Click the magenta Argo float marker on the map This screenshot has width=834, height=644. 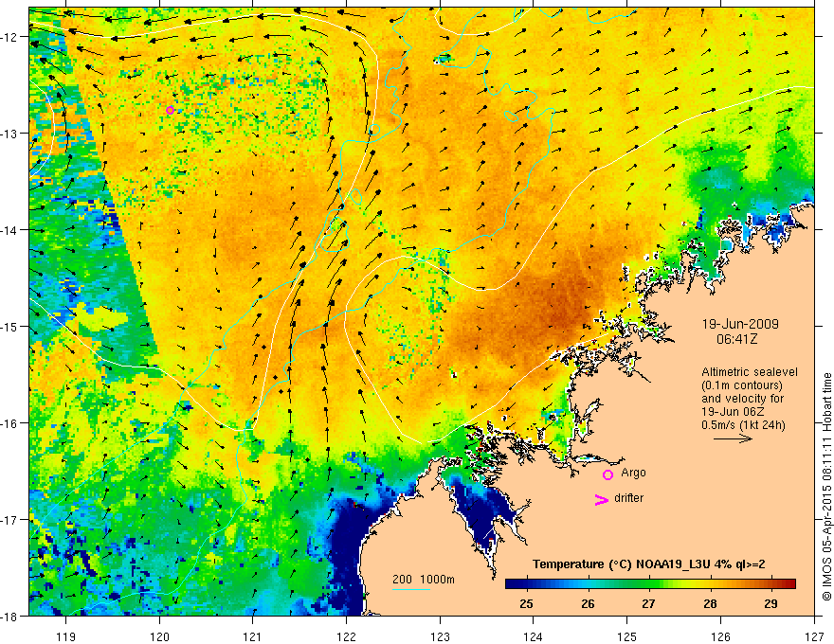[x=170, y=110]
